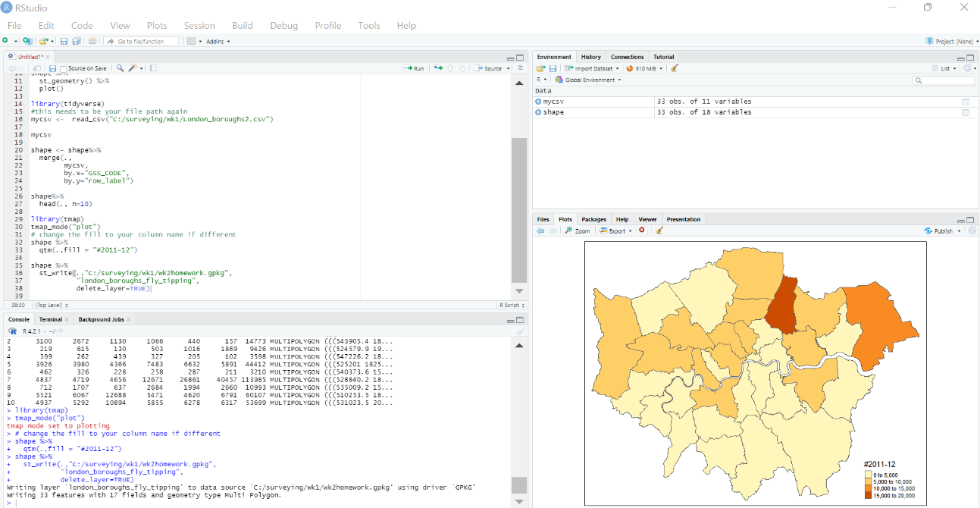980x508 pixels.
Task: Click the Create a project icon
Action: coord(27,41)
